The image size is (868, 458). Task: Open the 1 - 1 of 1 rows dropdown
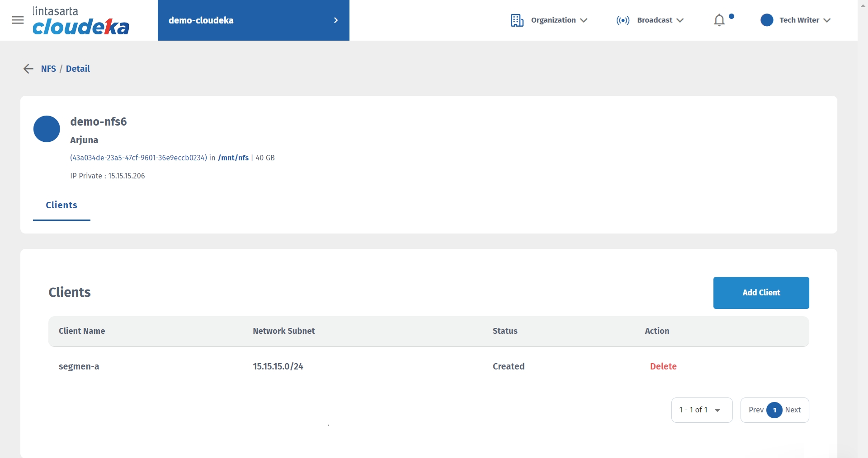(x=702, y=410)
